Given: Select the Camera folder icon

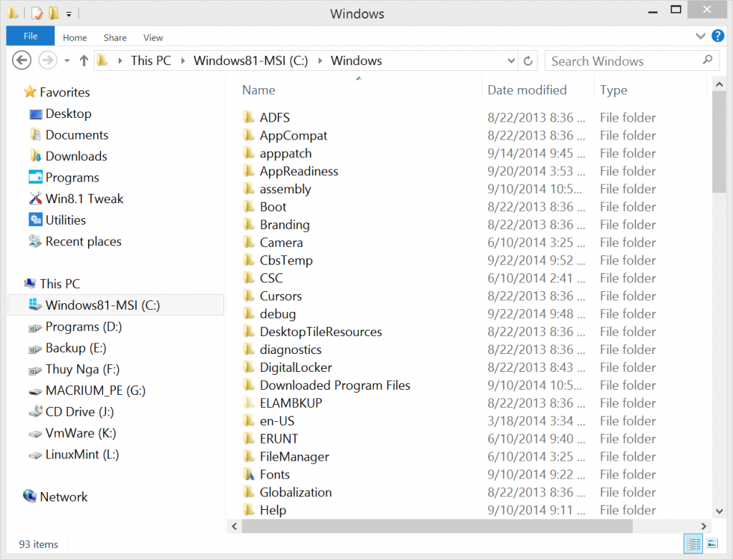Looking at the screenshot, I should [249, 242].
